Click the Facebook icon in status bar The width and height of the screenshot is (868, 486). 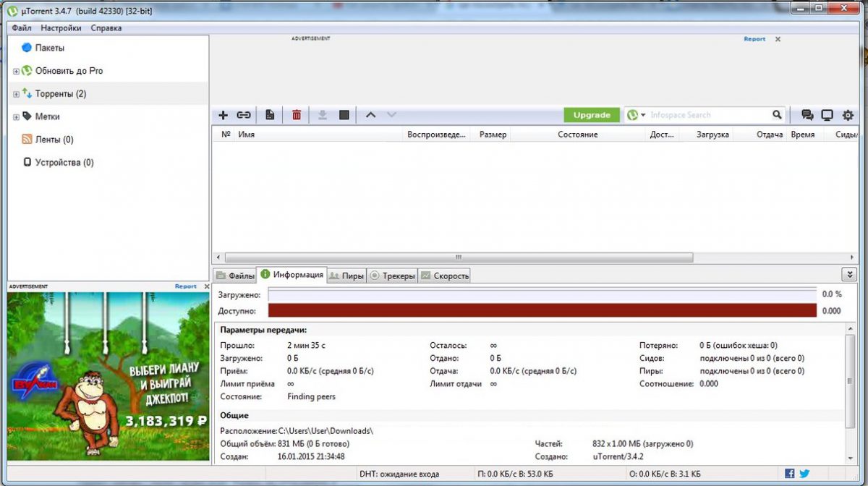pyautogui.click(x=789, y=474)
